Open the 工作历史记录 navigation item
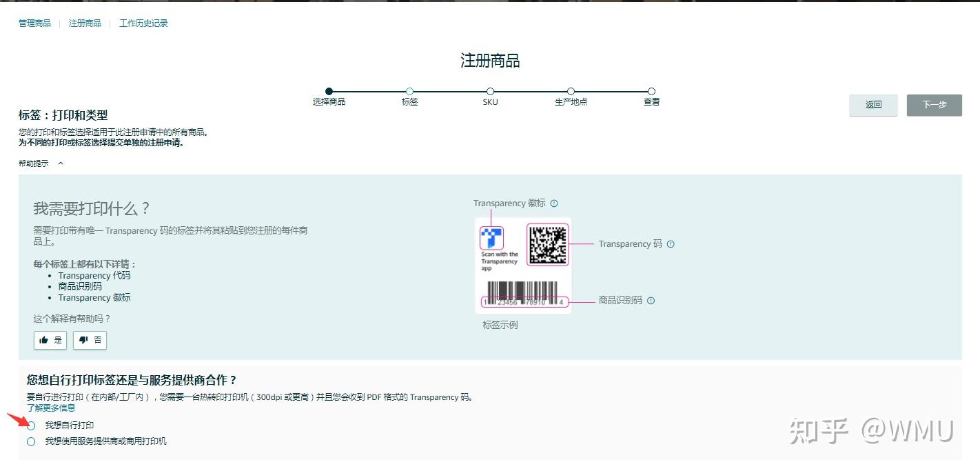The height and width of the screenshot is (471, 980). (x=143, y=22)
